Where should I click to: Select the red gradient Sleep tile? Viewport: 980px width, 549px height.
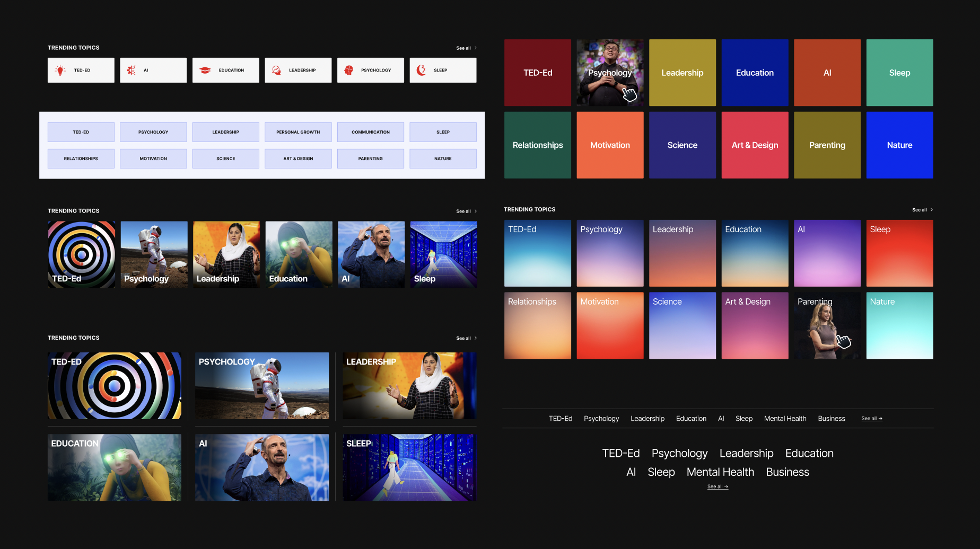pyautogui.click(x=900, y=253)
